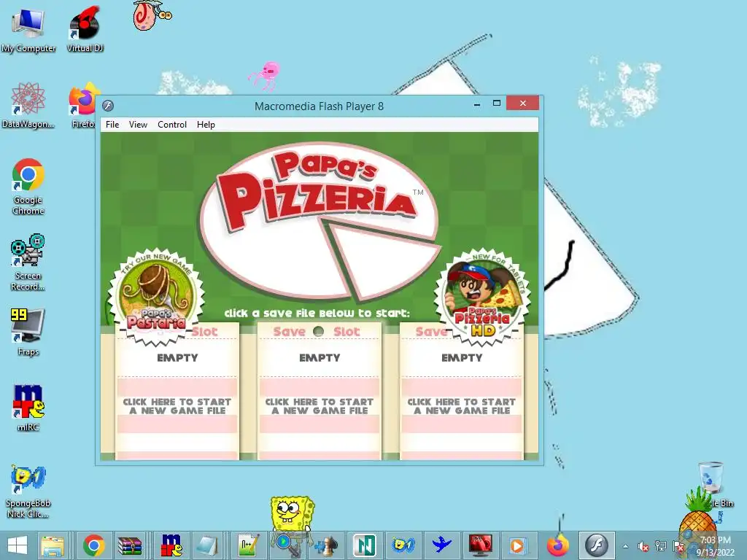Select the Screen Recorder desktop shortcut

(28, 262)
